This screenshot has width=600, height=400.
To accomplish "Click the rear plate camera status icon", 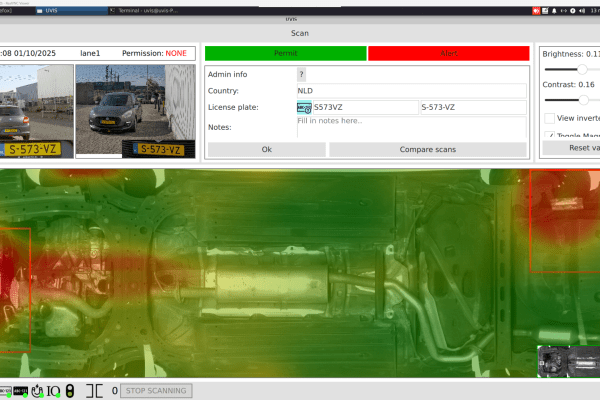I will tap(21, 391).
